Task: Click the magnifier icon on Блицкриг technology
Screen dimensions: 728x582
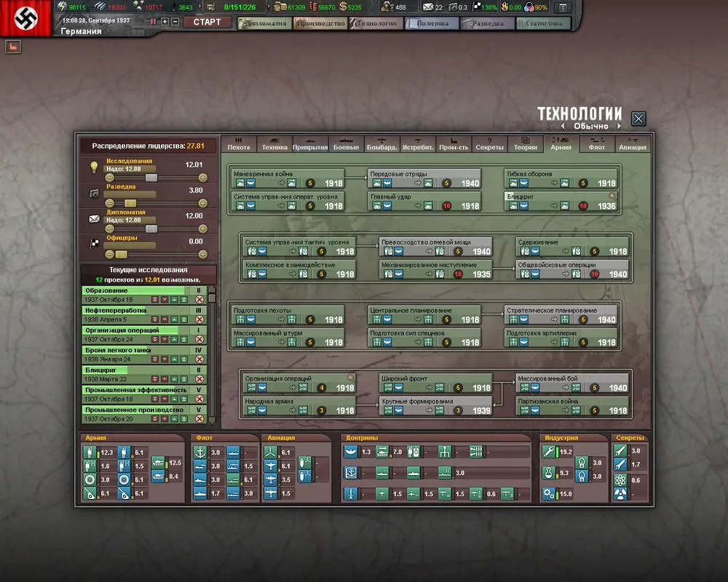Action: pyautogui.click(x=613, y=196)
